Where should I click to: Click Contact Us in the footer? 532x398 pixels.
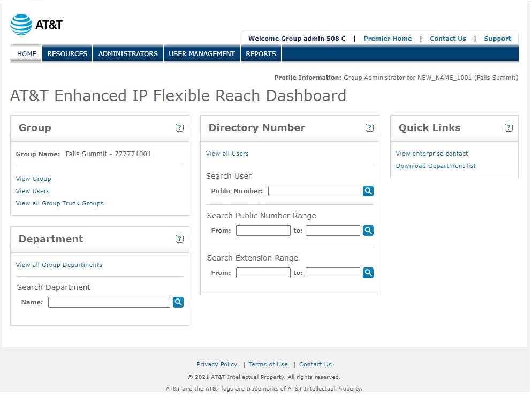point(315,364)
